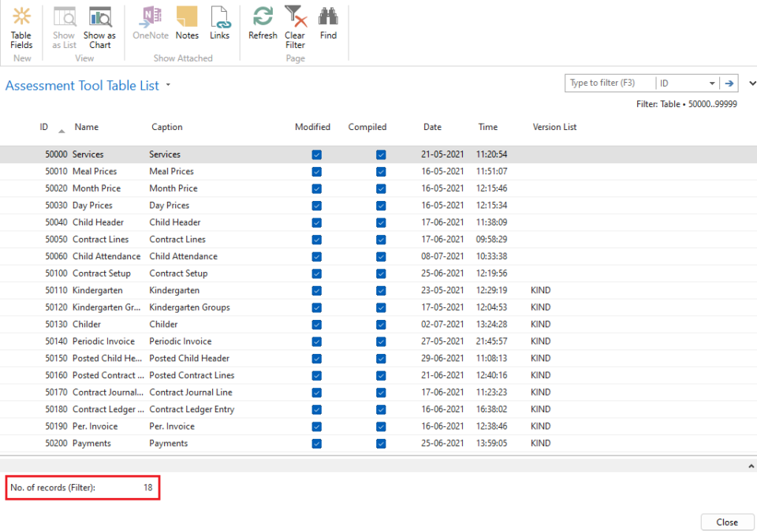
Task: Open the Assessment Tool Table List caret menu
Action: (x=168, y=86)
